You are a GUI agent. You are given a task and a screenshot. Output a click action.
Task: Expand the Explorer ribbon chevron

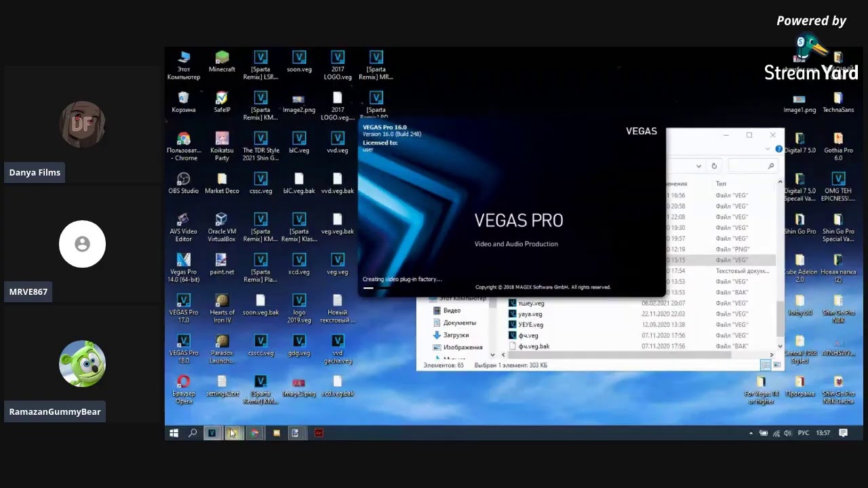[768, 149]
